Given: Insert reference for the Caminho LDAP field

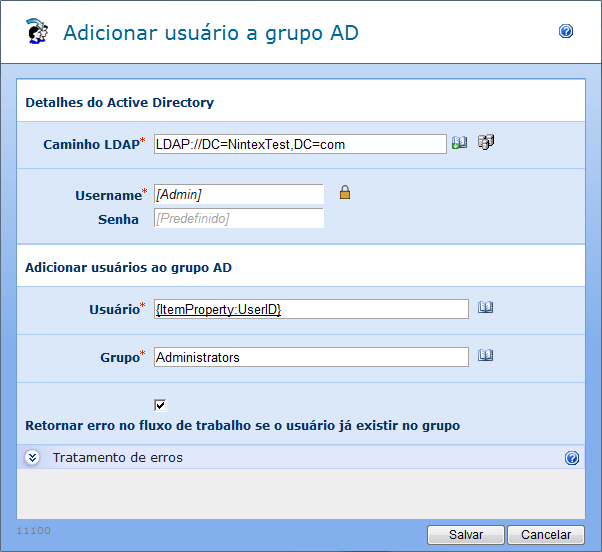Looking at the screenshot, I should [460, 143].
